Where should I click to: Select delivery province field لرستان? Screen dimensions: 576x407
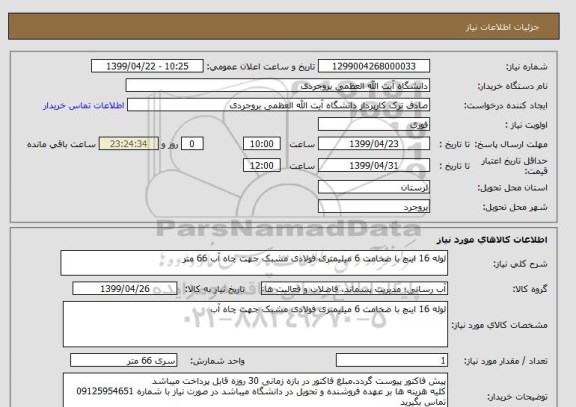pyautogui.click(x=374, y=187)
